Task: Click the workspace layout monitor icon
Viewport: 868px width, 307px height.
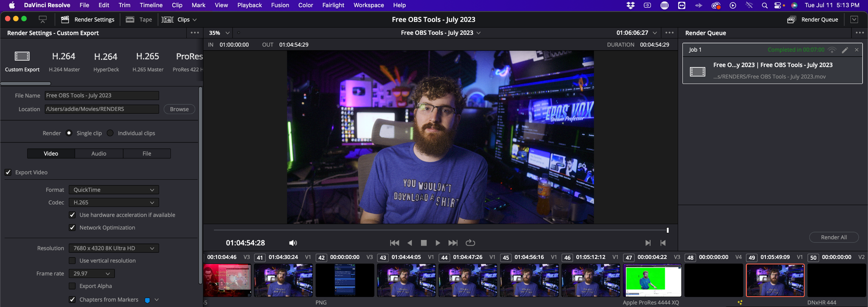Action: tap(43, 19)
